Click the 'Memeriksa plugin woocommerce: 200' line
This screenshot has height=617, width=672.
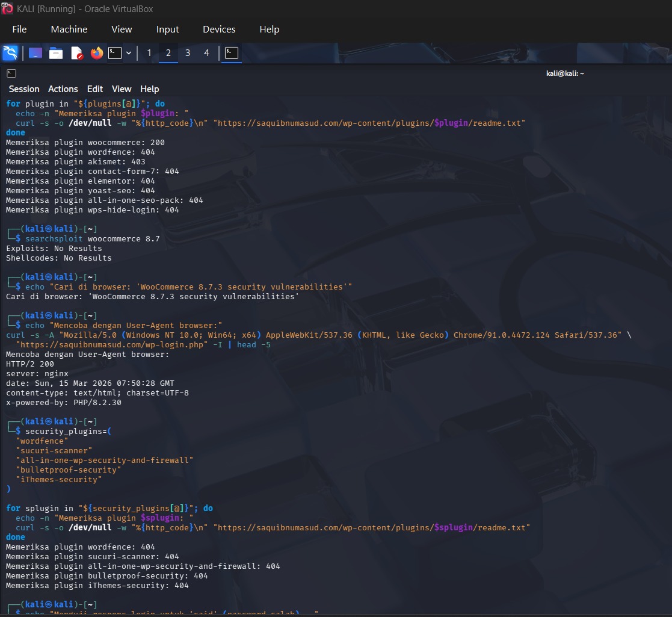85,142
